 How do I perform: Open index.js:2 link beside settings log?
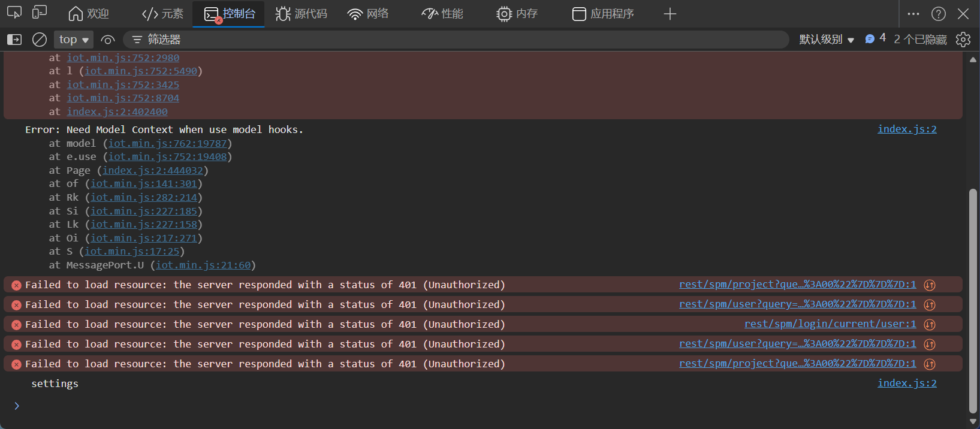907,383
